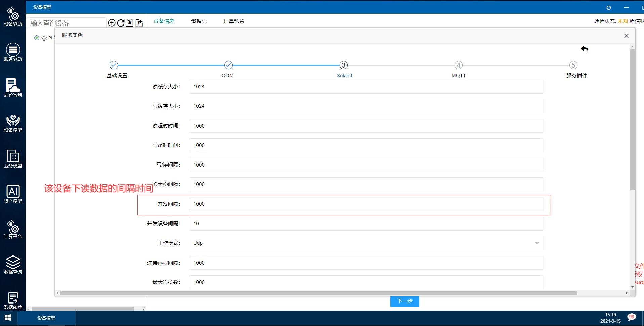The height and width of the screenshot is (326, 644).
Task: Click the refresh icon in title bar
Action: coord(608,7)
